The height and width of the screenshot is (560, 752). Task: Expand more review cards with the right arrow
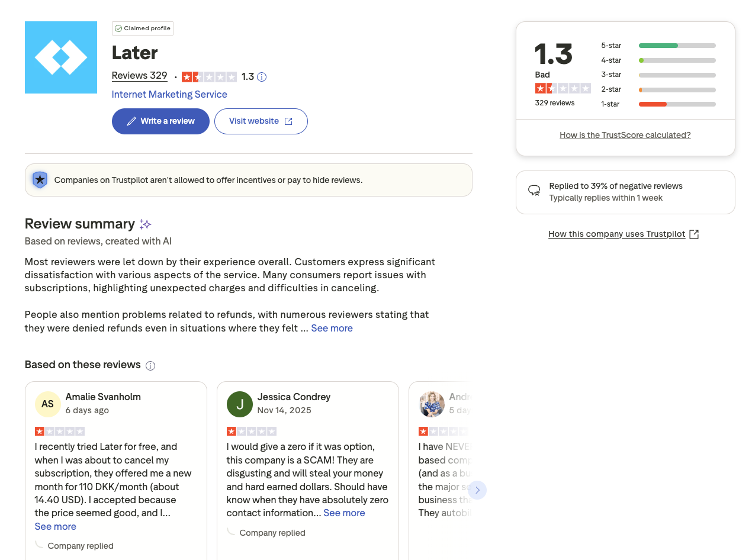[x=477, y=490]
